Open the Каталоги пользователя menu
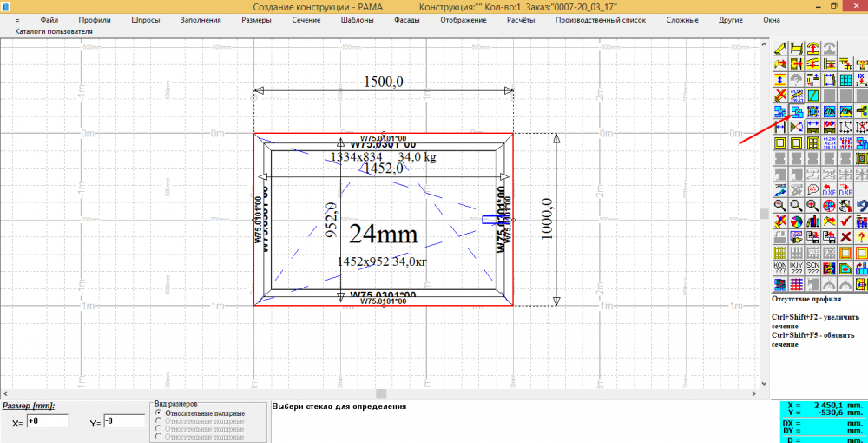 [x=54, y=31]
